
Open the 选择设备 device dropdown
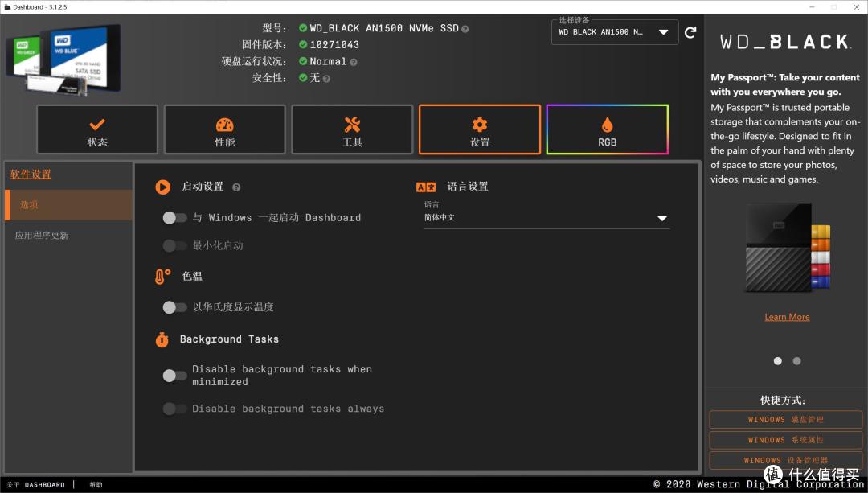(x=614, y=31)
